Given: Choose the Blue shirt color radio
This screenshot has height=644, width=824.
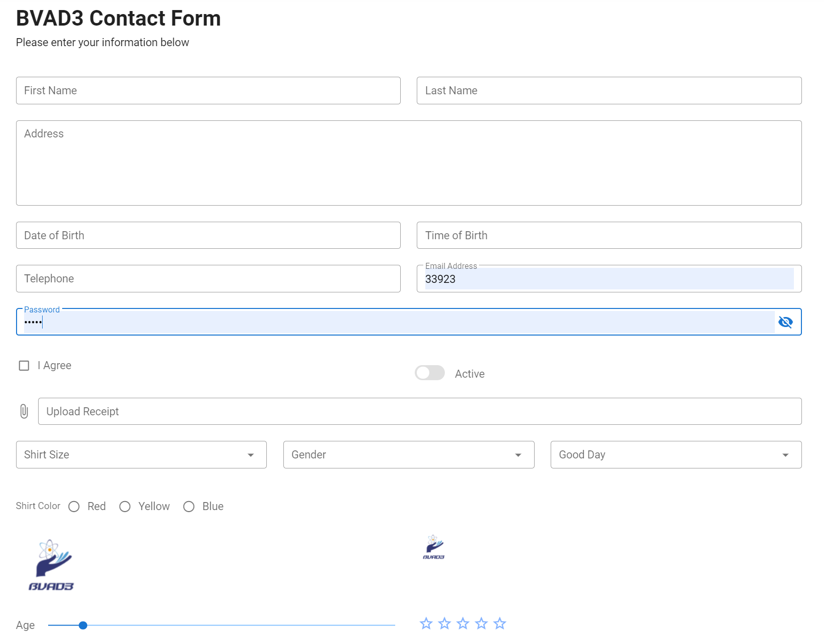Looking at the screenshot, I should (189, 507).
